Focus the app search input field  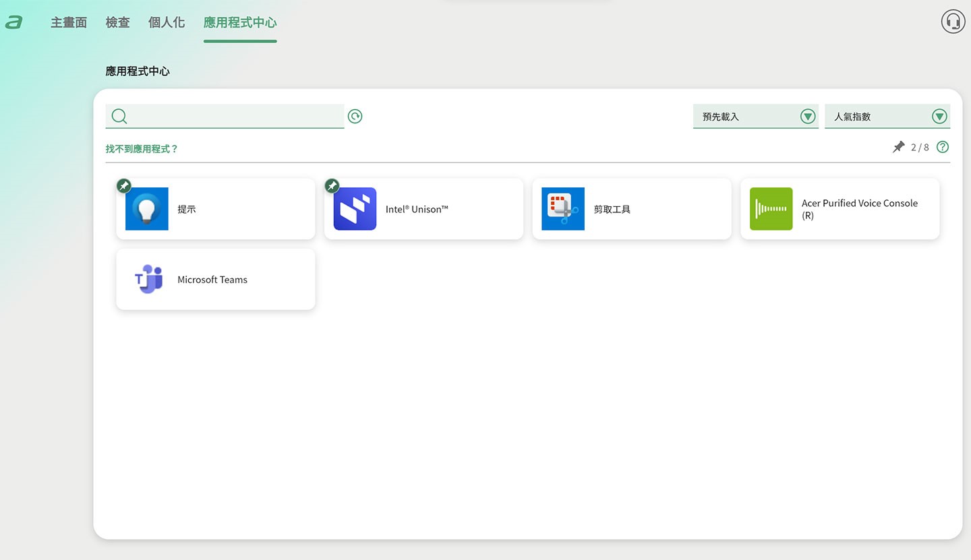coord(236,117)
